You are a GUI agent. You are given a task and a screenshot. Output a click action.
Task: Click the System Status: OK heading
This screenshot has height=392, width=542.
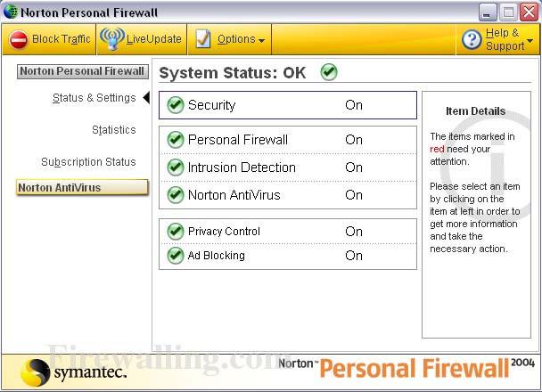[x=233, y=73]
